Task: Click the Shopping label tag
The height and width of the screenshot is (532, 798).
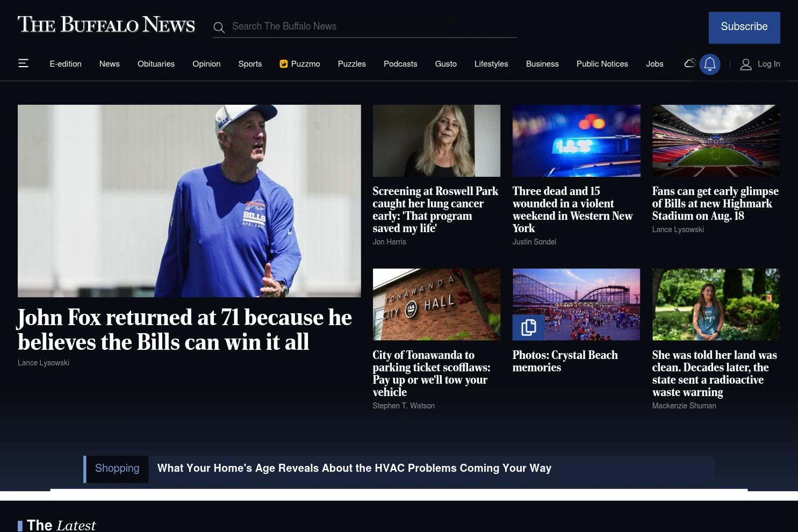Action: (x=117, y=469)
